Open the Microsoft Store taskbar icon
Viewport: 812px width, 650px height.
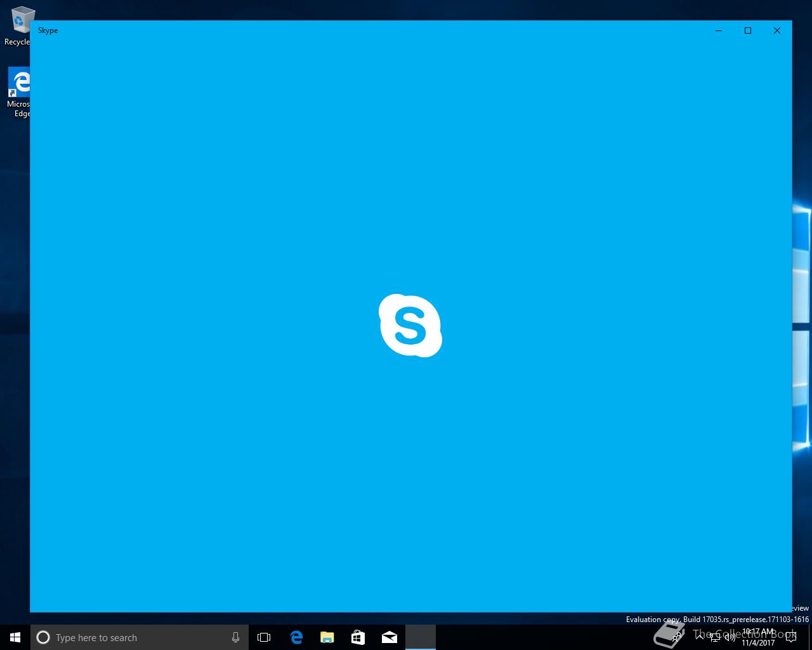click(x=358, y=637)
